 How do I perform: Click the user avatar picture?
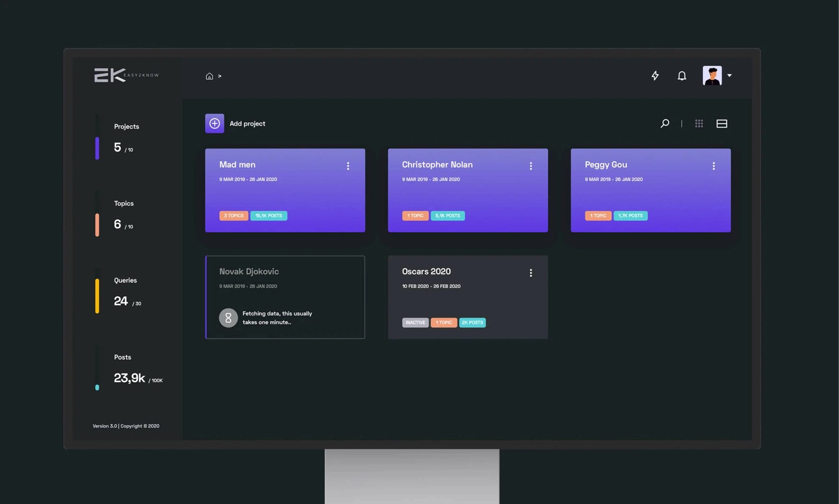(x=712, y=76)
